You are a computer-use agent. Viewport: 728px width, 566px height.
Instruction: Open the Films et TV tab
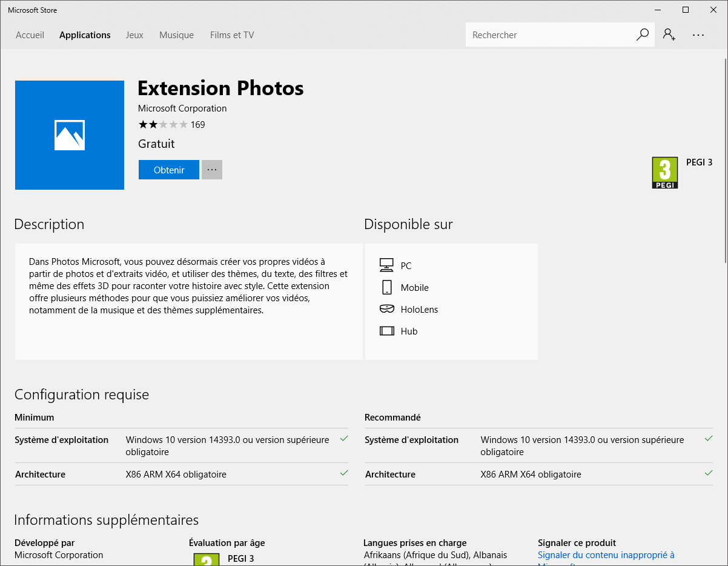[232, 35]
